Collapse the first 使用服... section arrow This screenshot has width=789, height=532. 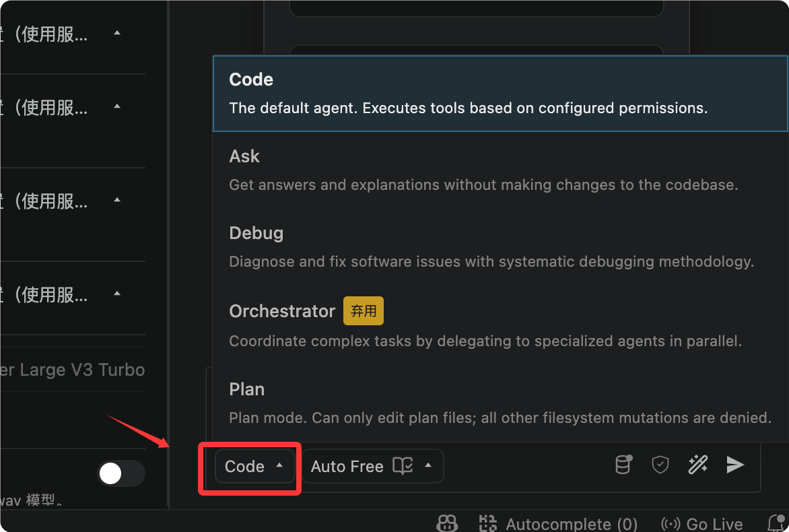[x=117, y=33]
